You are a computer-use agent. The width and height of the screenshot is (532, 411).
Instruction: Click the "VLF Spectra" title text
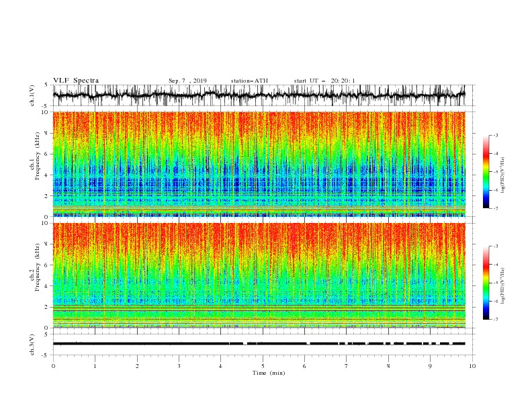(76, 81)
